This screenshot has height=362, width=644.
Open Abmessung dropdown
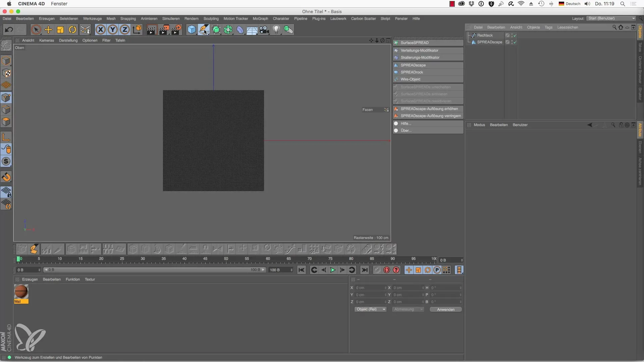(408, 309)
